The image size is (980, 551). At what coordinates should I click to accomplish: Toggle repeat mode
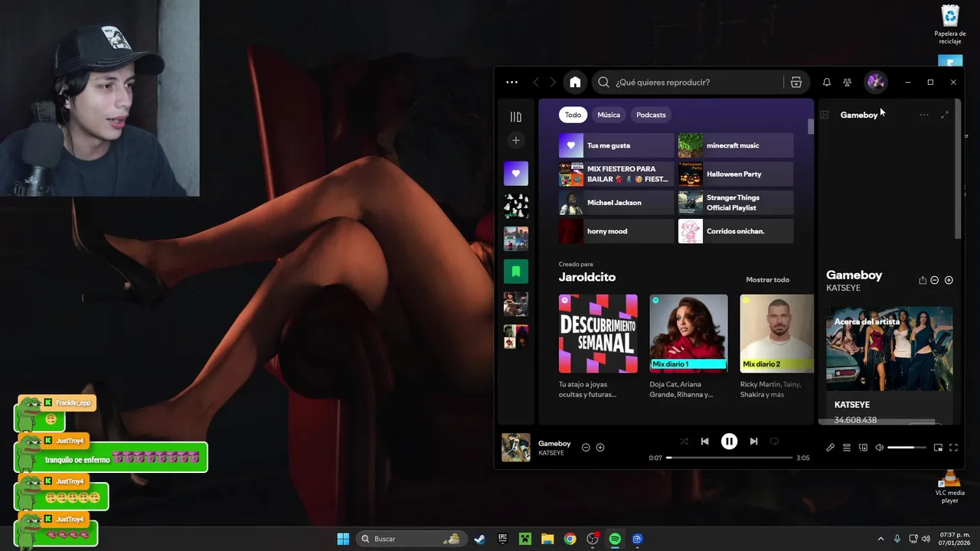point(774,442)
